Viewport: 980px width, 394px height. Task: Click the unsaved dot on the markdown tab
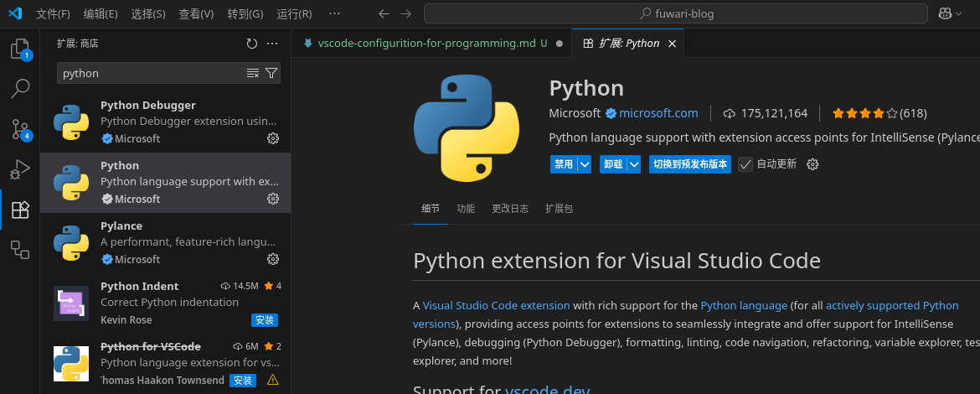(559, 44)
